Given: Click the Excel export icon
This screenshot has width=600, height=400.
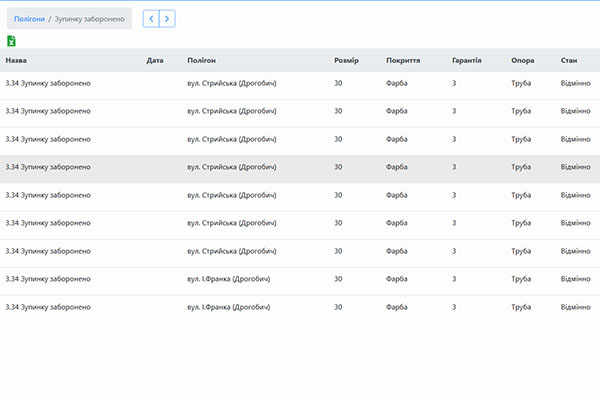Looking at the screenshot, I should [11, 41].
